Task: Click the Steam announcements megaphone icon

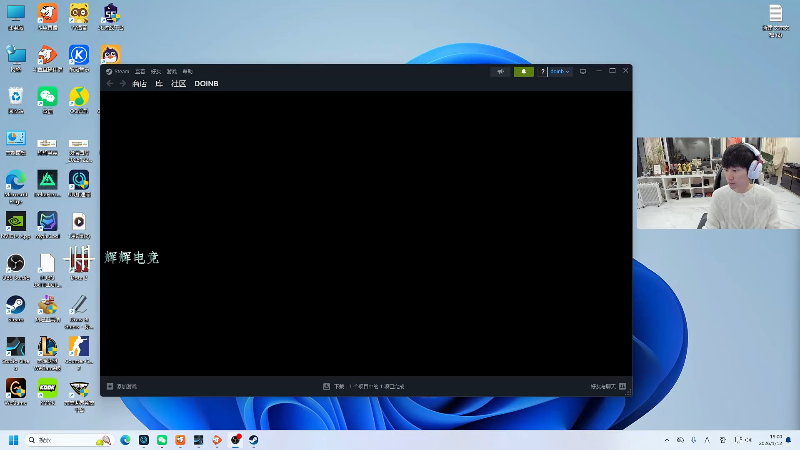Action: [x=501, y=71]
